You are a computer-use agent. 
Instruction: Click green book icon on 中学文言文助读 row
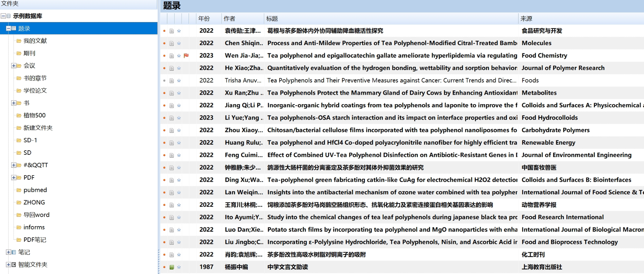(172, 267)
